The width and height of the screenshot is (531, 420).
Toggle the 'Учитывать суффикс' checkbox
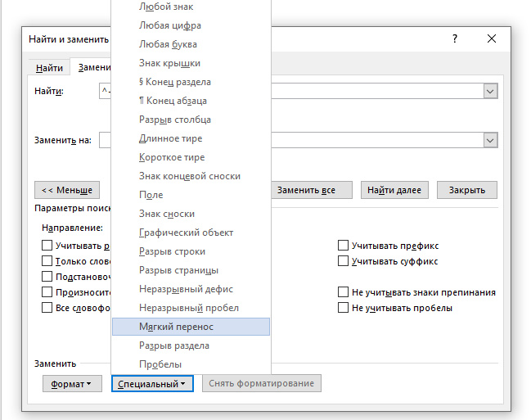(x=344, y=261)
